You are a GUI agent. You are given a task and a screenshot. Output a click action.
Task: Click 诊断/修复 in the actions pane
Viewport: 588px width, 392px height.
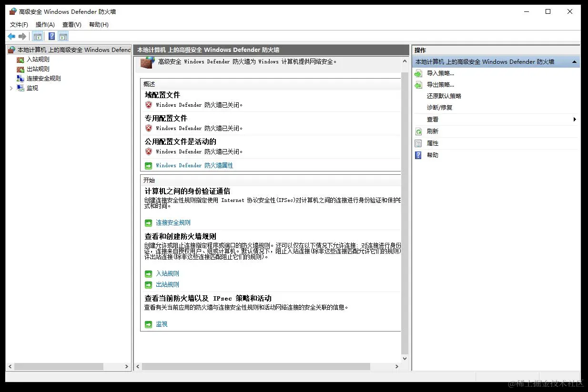[440, 108]
